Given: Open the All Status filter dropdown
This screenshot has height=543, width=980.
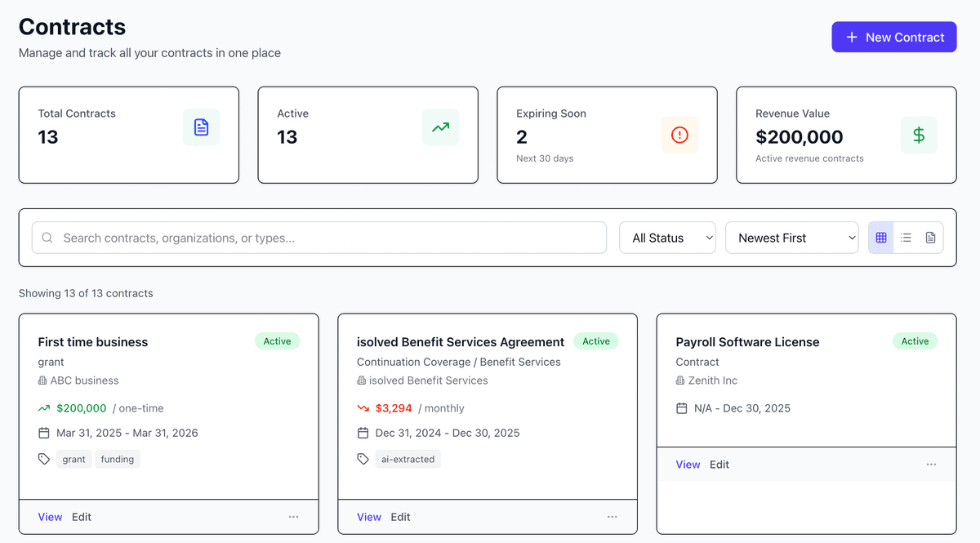Looking at the screenshot, I should [x=667, y=238].
